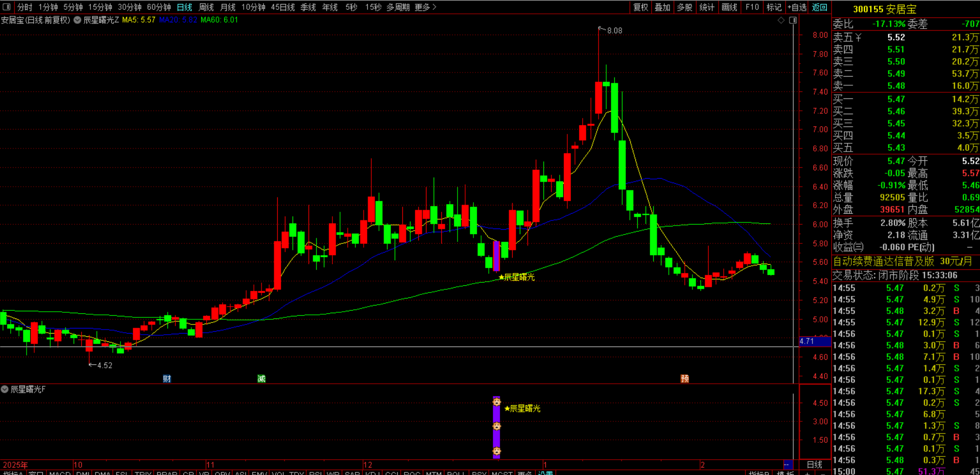Click the 返回 back button
Screen dimensions: 980x475
point(820,7)
